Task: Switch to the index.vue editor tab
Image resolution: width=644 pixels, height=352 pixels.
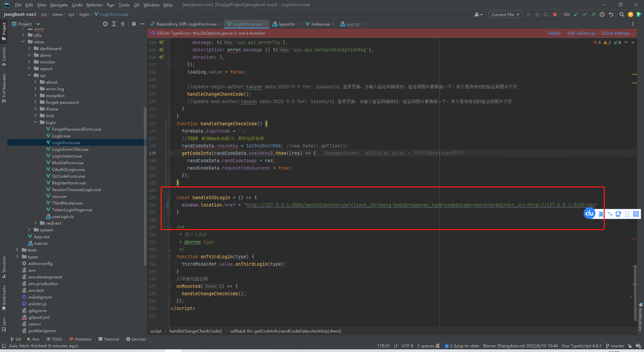Action: point(320,24)
